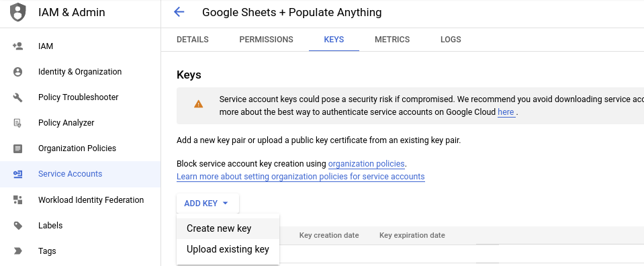Click the Key expiration date column header
Screen dimensions: 644x266
(412, 235)
